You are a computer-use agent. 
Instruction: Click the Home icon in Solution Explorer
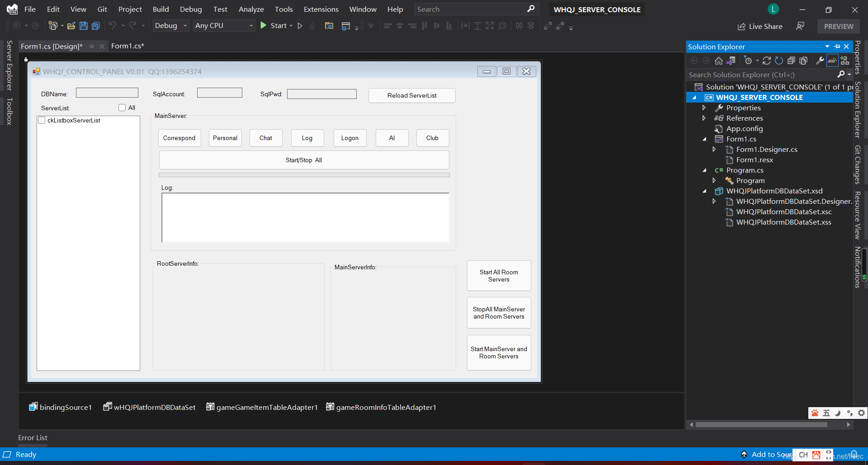[719, 61]
